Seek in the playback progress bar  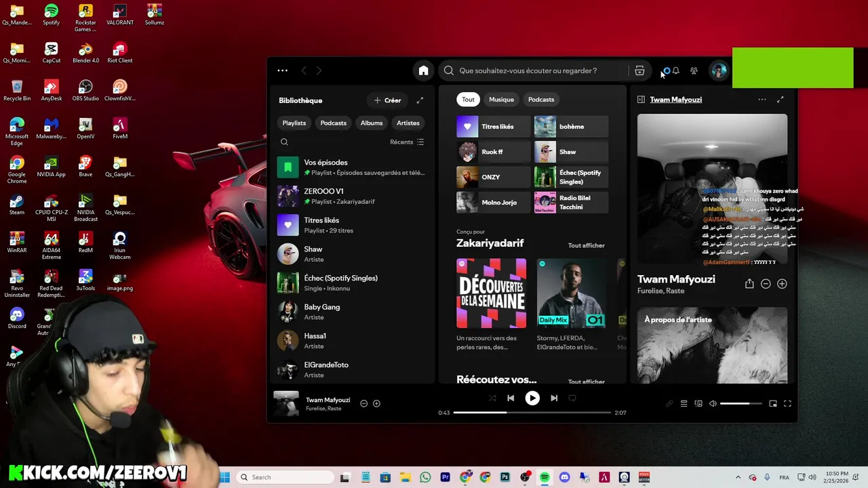(532, 412)
